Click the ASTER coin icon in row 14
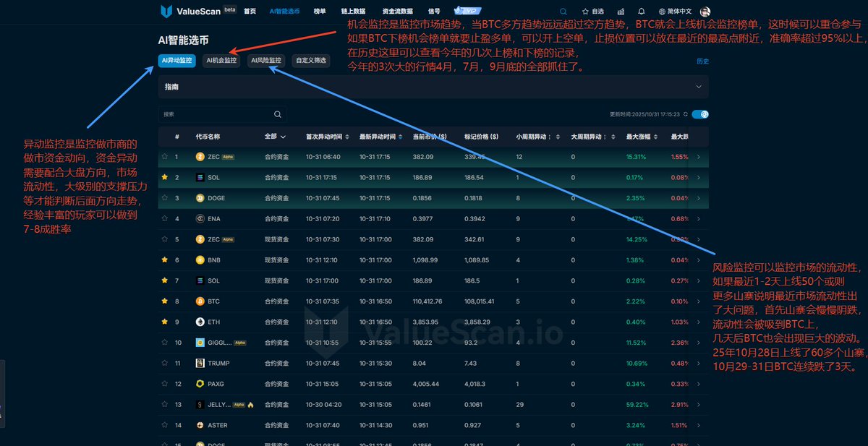868x446 pixels. pos(200,425)
